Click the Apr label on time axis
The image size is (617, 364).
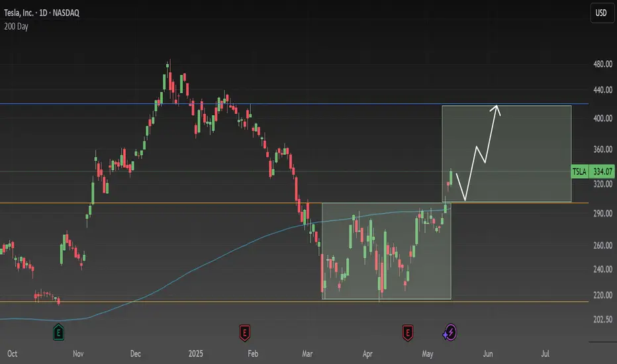pyautogui.click(x=367, y=353)
